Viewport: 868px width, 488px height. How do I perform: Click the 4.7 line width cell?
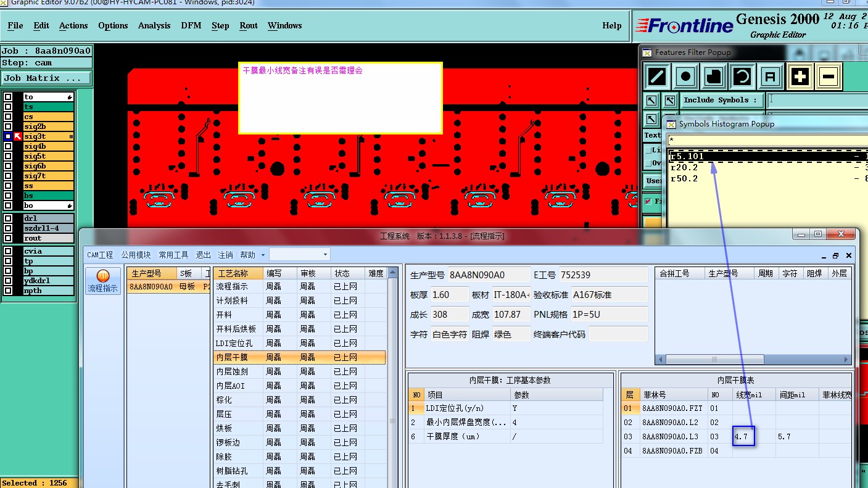pos(753,437)
